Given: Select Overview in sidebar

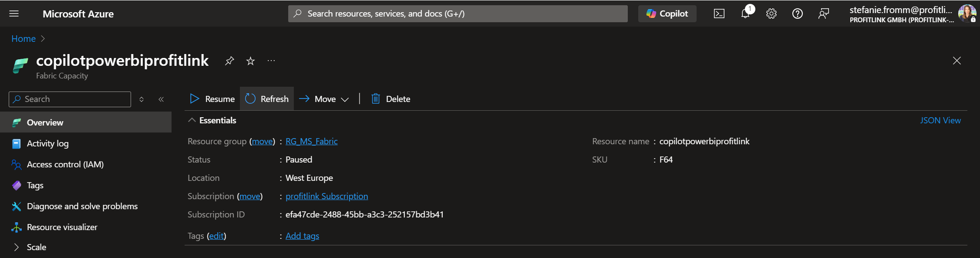Looking at the screenshot, I should (x=86, y=122).
